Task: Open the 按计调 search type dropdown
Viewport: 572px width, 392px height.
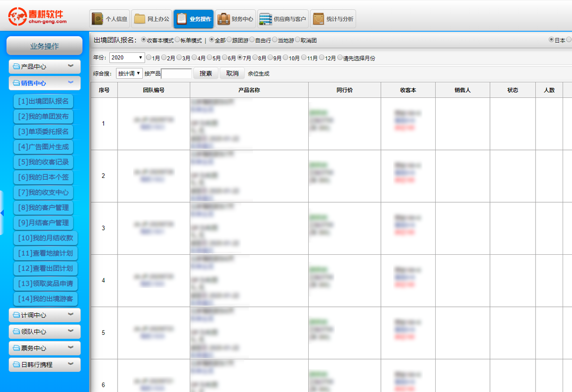Action: coord(129,74)
